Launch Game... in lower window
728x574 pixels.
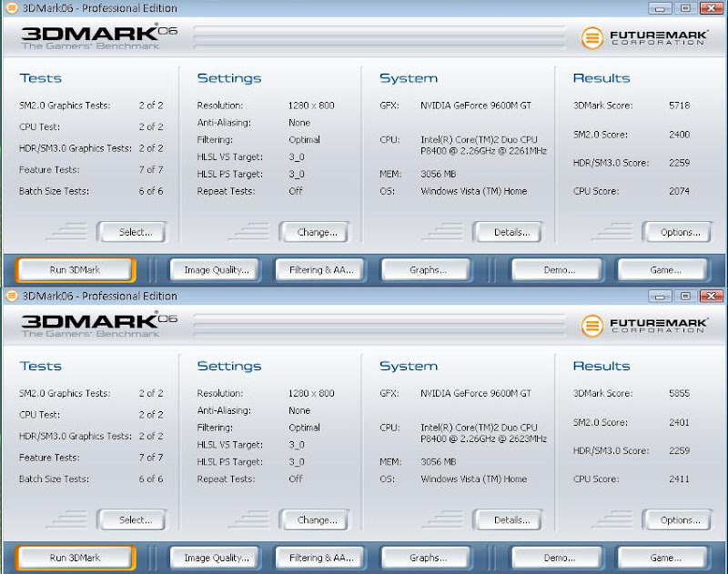click(663, 558)
